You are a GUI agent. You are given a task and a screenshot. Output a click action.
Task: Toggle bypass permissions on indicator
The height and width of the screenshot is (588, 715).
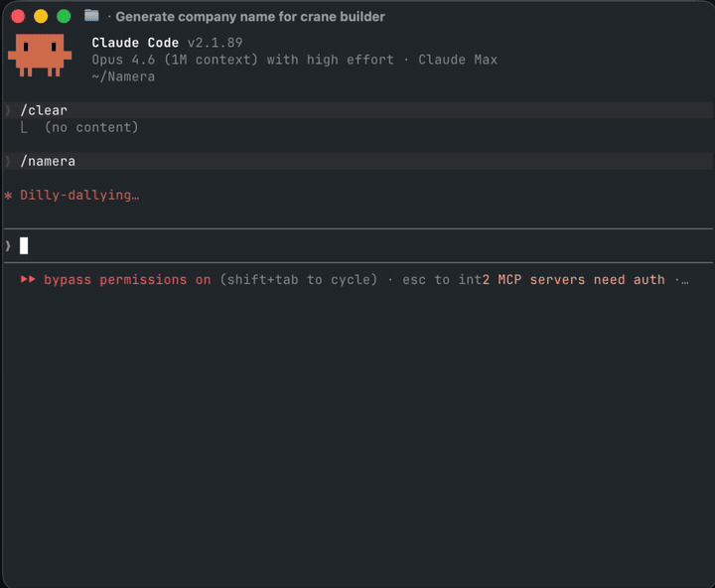click(x=127, y=280)
